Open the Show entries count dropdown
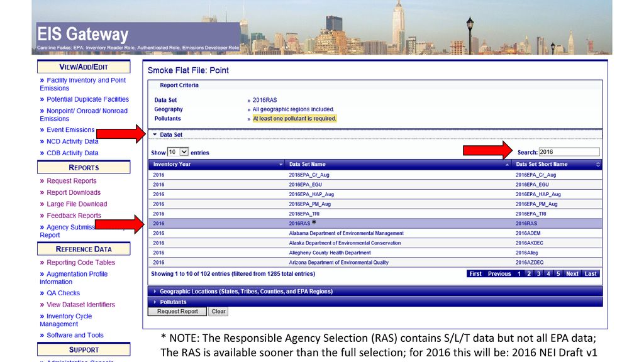The width and height of the screenshot is (644, 362). pyautogui.click(x=178, y=152)
